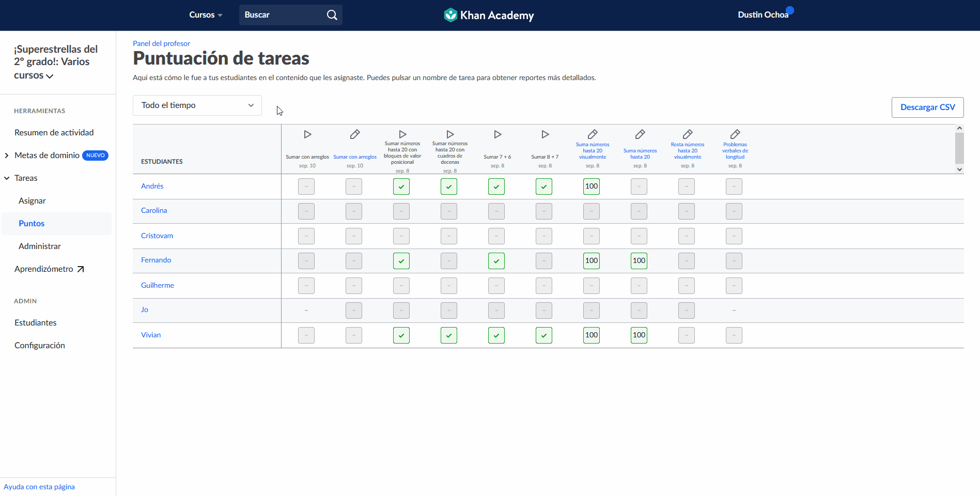The height and width of the screenshot is (496, 980).
Task: Open Estudiantes in the Admin section
Action: (x=36, y=323)
